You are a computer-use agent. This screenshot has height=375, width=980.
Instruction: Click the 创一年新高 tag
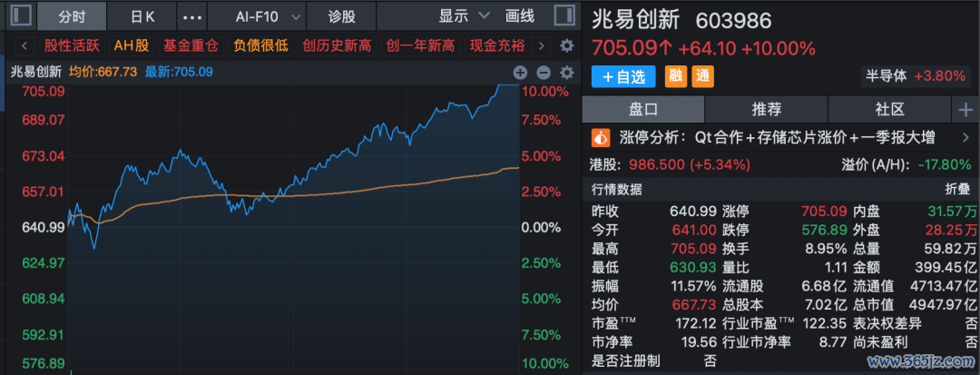[420, 45]
